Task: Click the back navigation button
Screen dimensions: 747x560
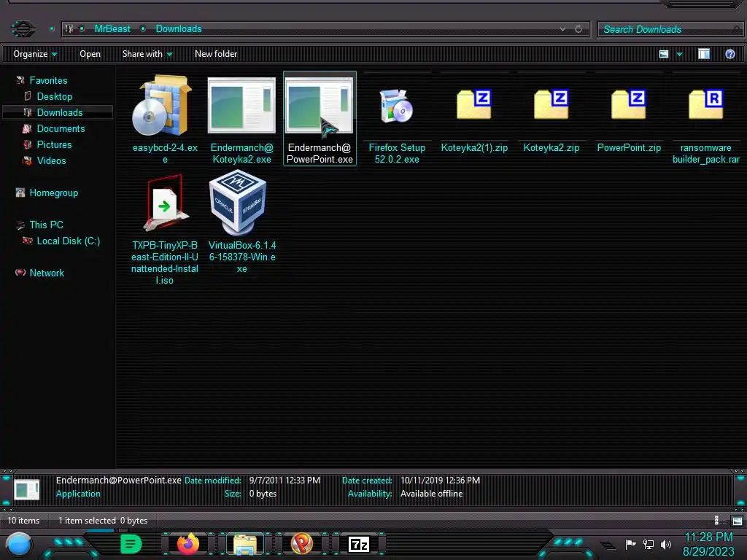Action: pos(23,29)
